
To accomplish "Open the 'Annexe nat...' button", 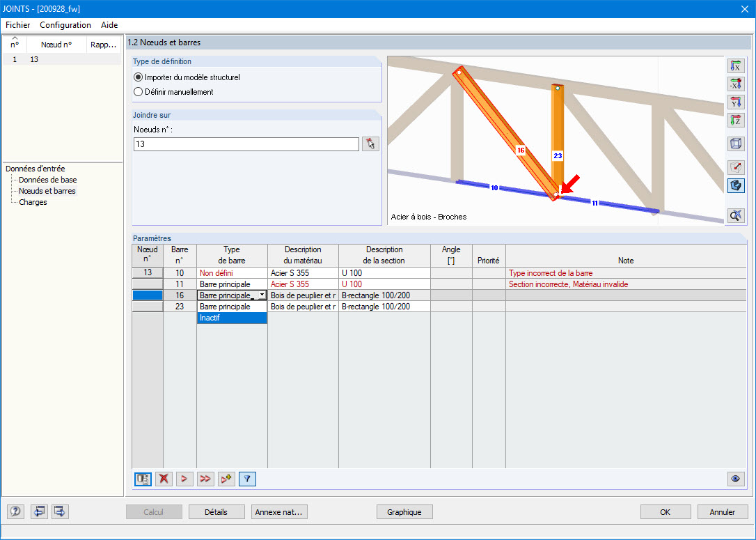I will [278, 512].
